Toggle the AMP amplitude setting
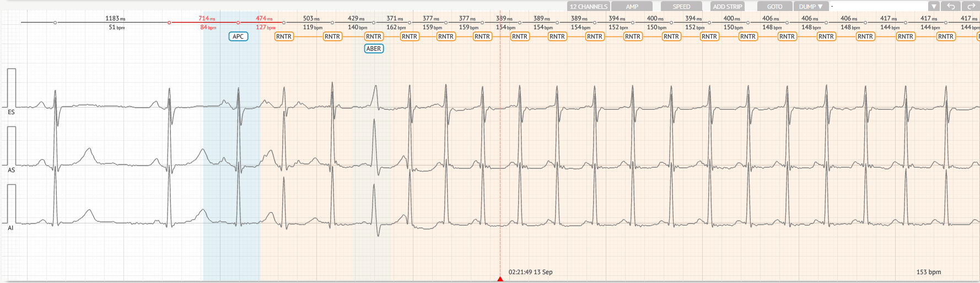 pos(632,7)
